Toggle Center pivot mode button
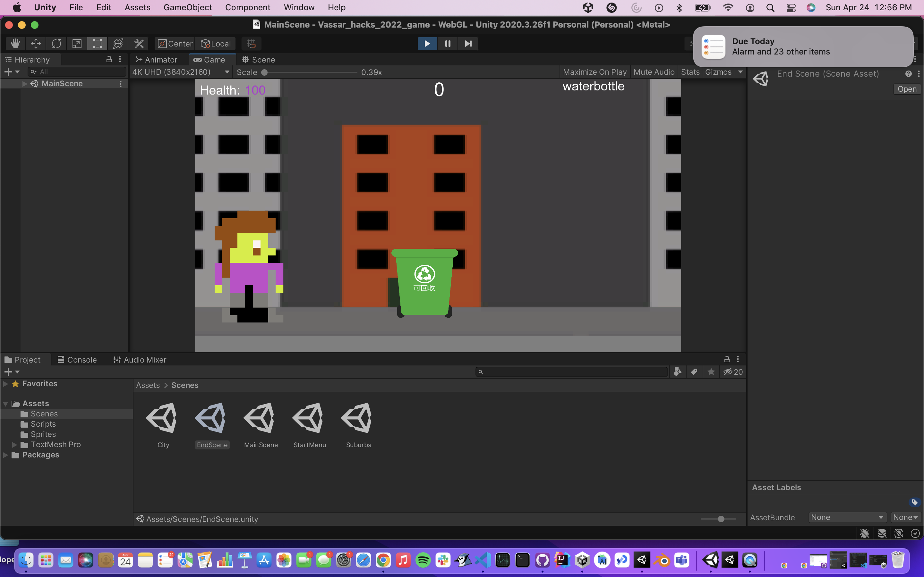This screenshot has width=924, height=577. point(175,44)
